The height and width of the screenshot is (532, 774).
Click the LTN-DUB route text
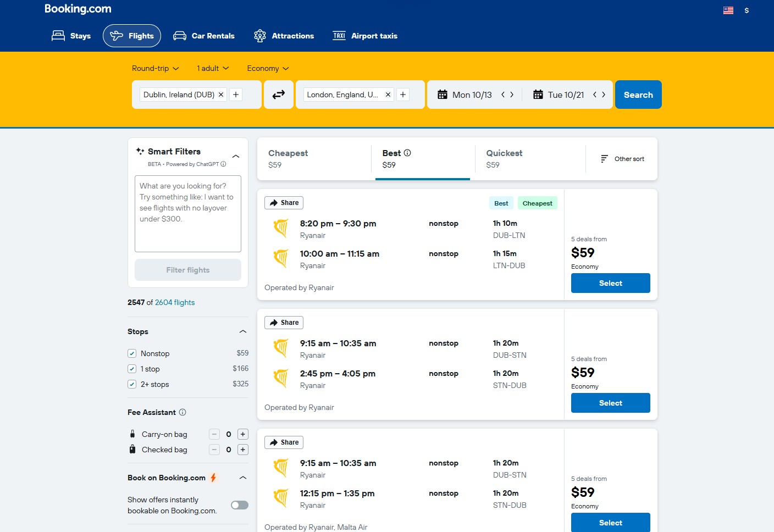[x=509, y=265]
